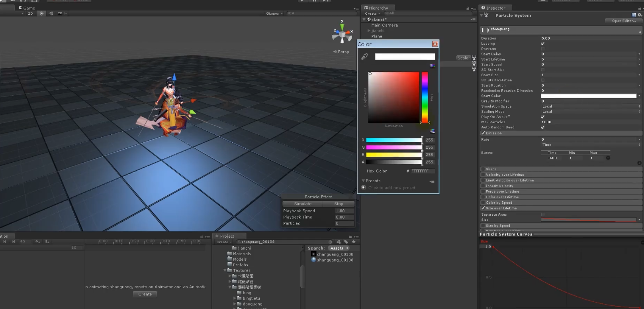644x309 pixels.
Task: Click Simulate in Particle Effect panel
Action: 303,204
